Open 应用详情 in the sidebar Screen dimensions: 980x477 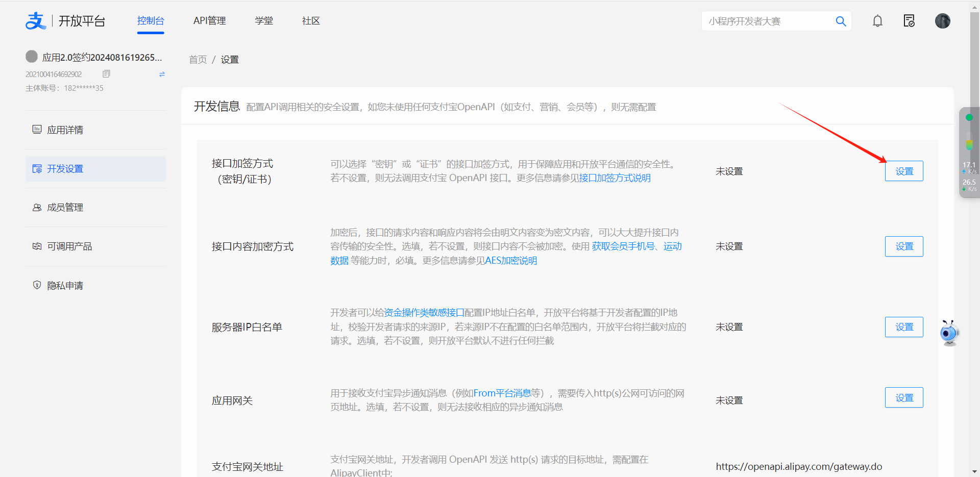click(65, 130)
